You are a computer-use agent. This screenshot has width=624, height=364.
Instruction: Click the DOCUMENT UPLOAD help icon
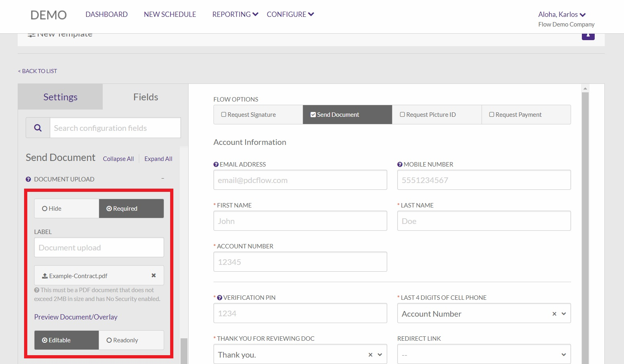[28, 179]
